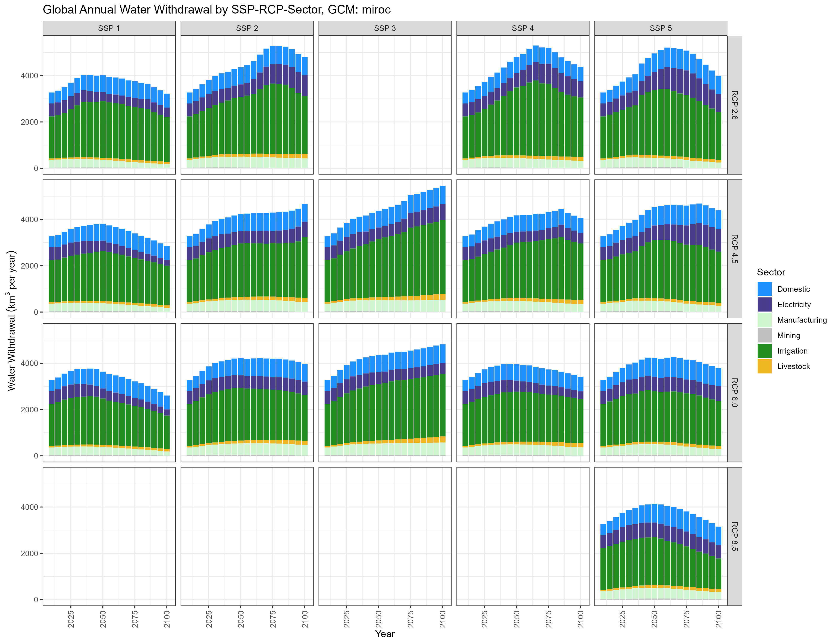Click the last bar in the SSP 1 RCP 6.0 panel
Viewport: 837px width, 644px height.
[x=167, y=426]
